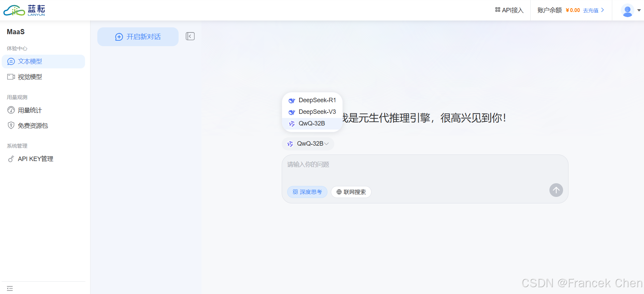Click the 文本模型 chat bubble icon
This screenshot has height=294, width=644.
pos(11,62)
